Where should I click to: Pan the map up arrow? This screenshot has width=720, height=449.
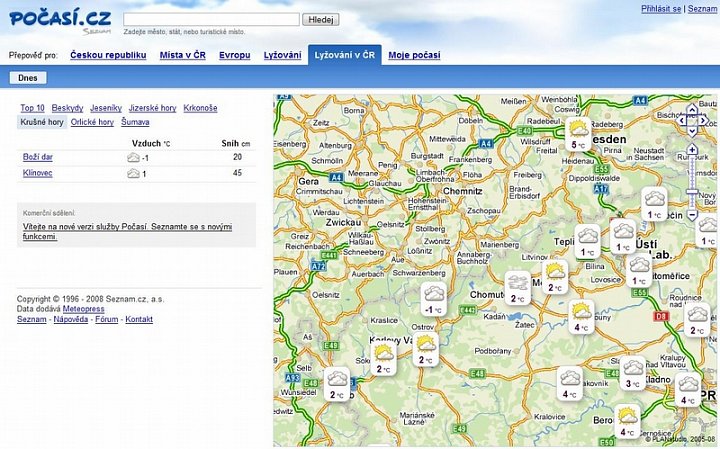[692, 110]
